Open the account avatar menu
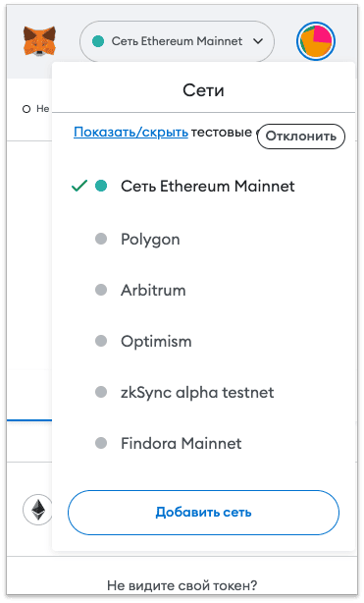This screenshot has width=364, height=603. pos(316,41)
